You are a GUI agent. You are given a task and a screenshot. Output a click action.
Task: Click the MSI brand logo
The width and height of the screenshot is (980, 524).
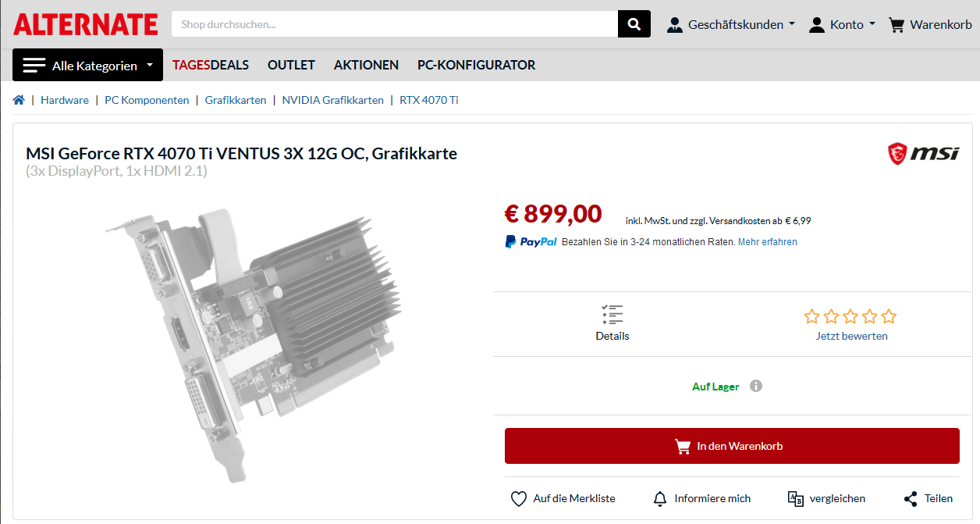(924, 154)
